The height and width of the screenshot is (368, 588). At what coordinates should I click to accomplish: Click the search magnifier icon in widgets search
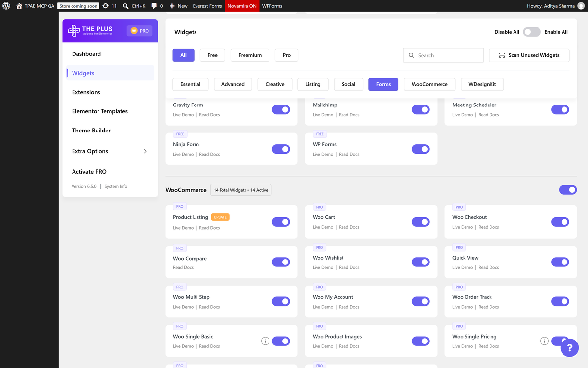[411, 55]
